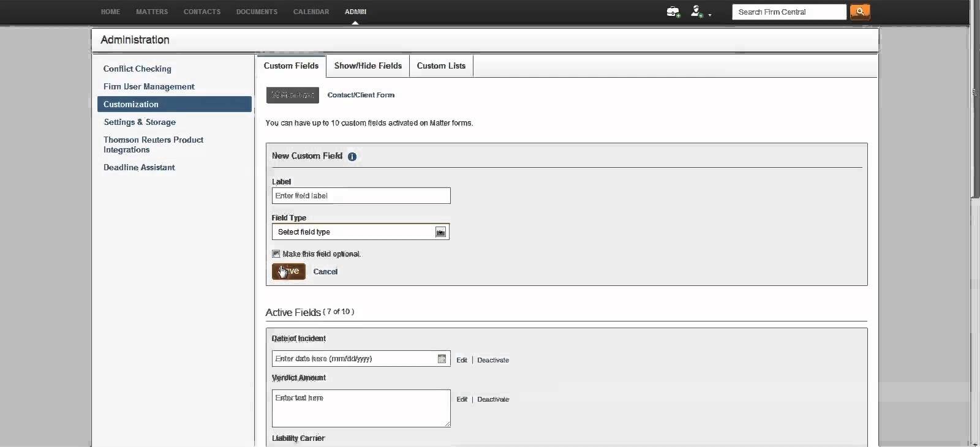Click the Cancel link in New Custom Field
The width and height of the screenshot is (980, 447).
tap(325, 272)
